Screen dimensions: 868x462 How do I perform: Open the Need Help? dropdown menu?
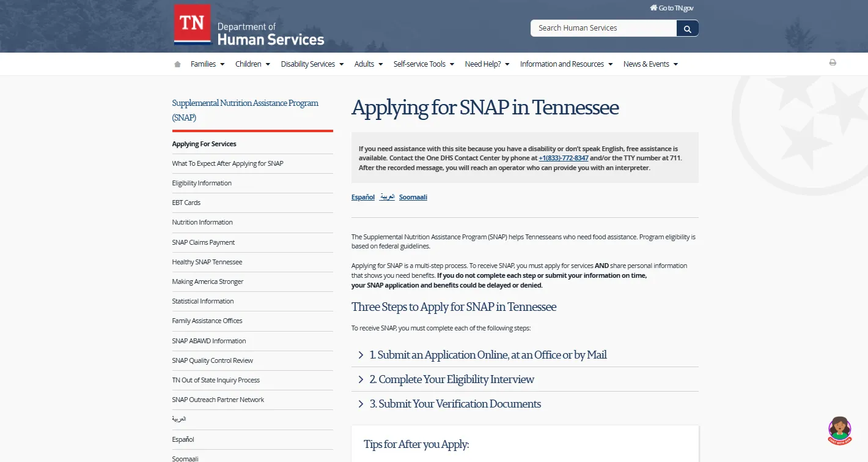(x=487, y=64)
